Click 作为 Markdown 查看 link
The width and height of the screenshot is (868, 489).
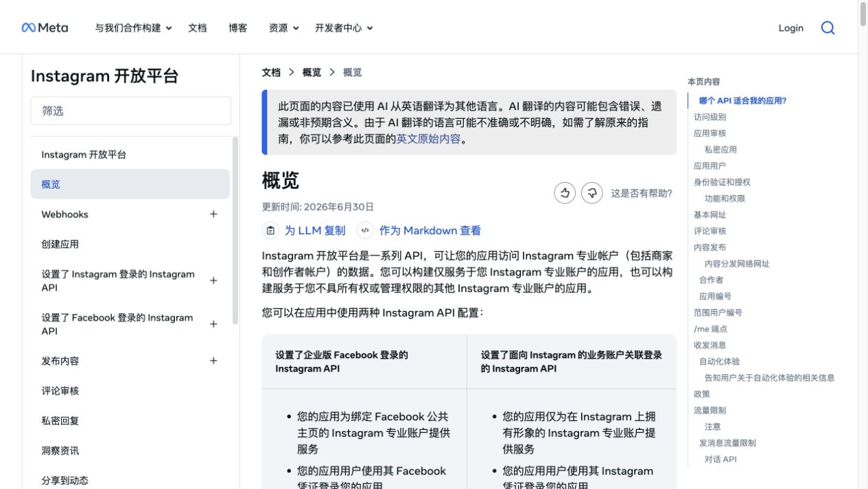[x=430, y=231]
